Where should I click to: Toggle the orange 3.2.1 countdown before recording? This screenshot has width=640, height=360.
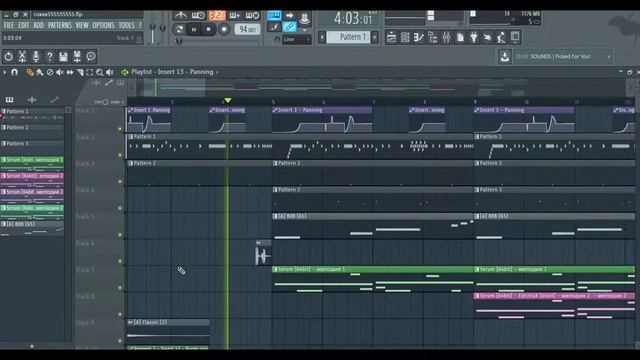217,16
